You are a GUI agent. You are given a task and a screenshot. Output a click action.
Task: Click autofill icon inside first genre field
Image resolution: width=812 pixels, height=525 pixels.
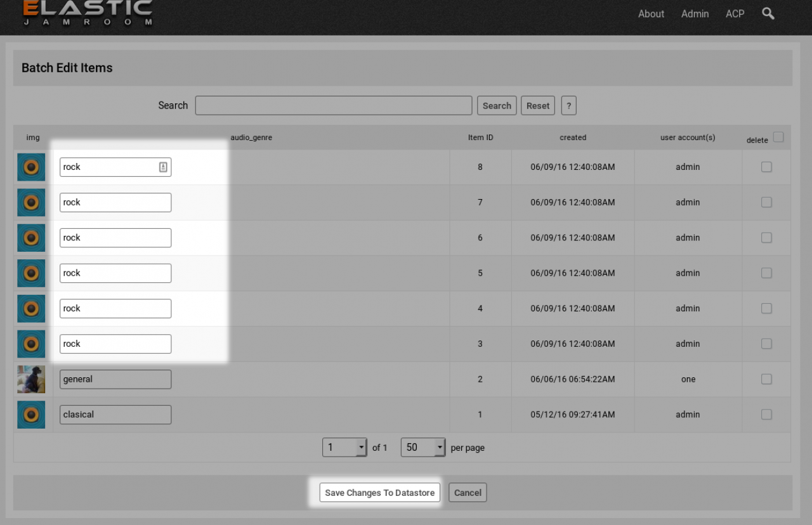click(163, 167)
